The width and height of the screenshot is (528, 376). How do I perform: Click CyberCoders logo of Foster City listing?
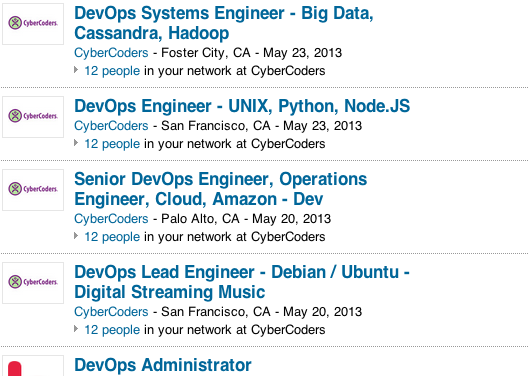coord(33,24)
